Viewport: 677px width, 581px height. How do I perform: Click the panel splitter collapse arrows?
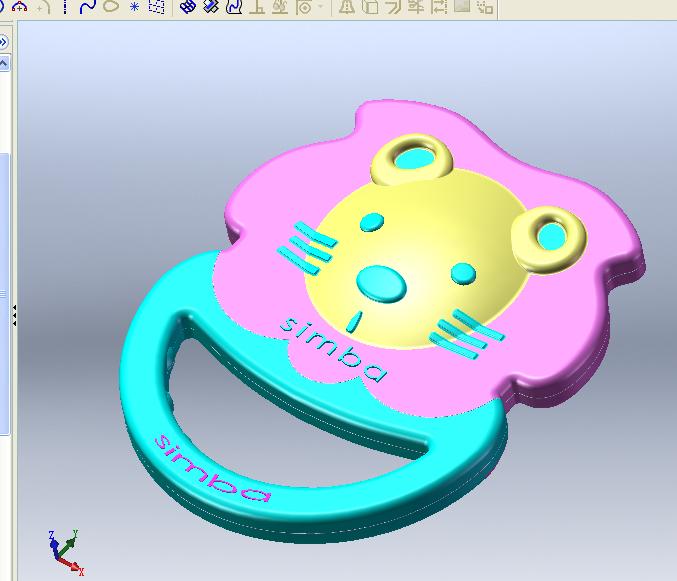click(x=14, y=316)
